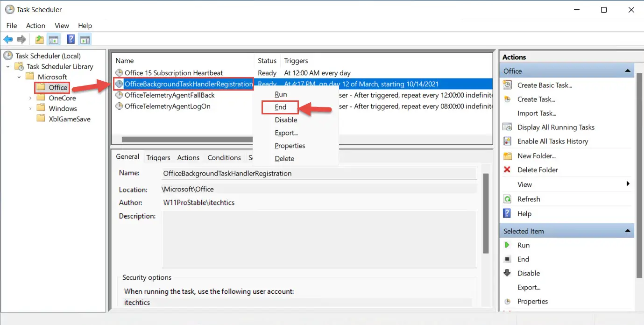Click the green Refresh icon
This screenshot has height=325, width=644.
tap(507, 199)
